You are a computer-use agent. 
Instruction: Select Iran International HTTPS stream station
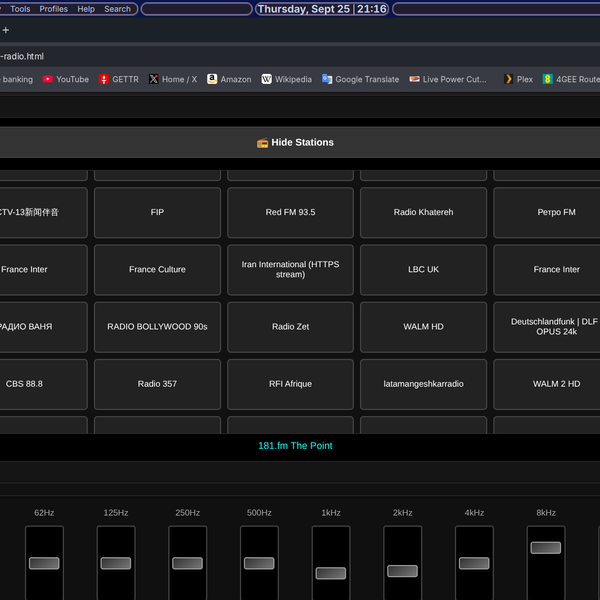[x=290, y=270]
